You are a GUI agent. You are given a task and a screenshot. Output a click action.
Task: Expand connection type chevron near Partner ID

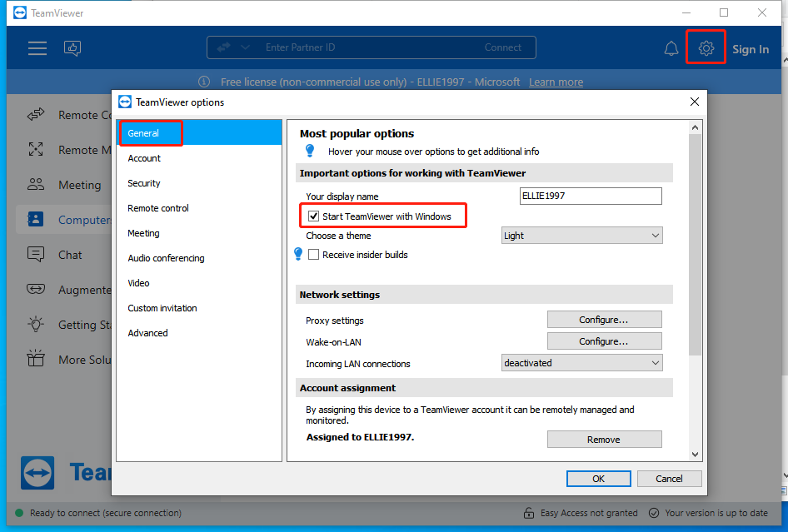pyautogui.click(x=245, y=47)
